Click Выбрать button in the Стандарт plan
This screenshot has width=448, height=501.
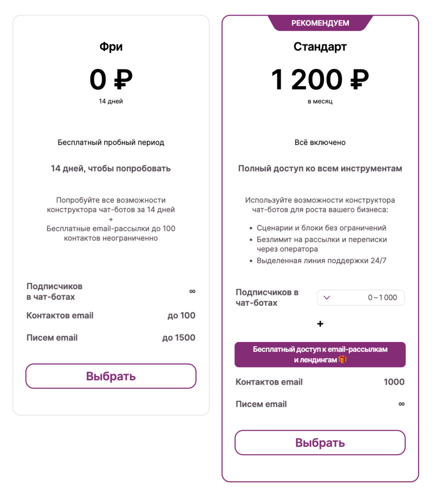pyautogui.click(x=320, y=443)
